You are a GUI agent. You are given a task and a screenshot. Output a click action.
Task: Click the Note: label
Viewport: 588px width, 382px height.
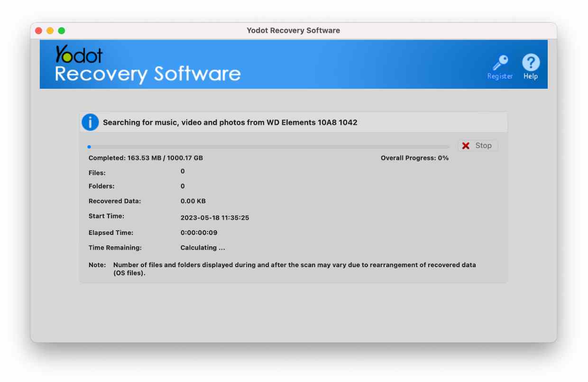pyautogui.click(x=97, y=265)
